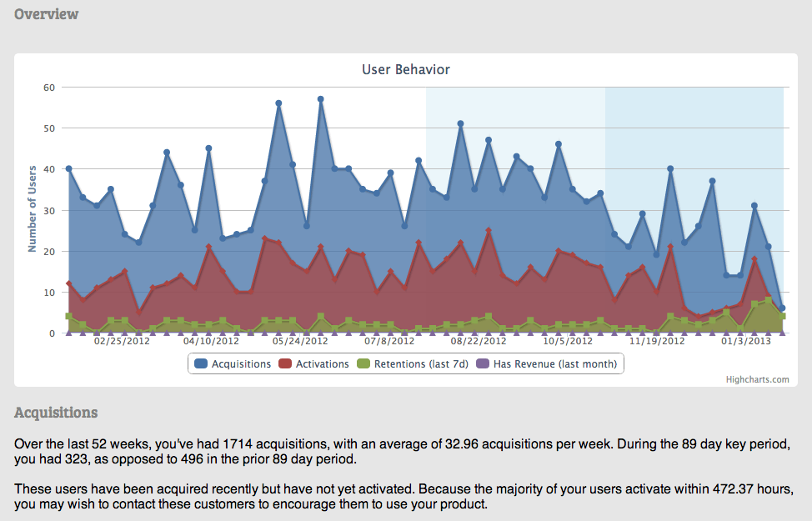The height and width of the screenshot is (521, 812).
Task: Click the 02/25/2012 x-axis date label
Action: [x=122, y=341]
